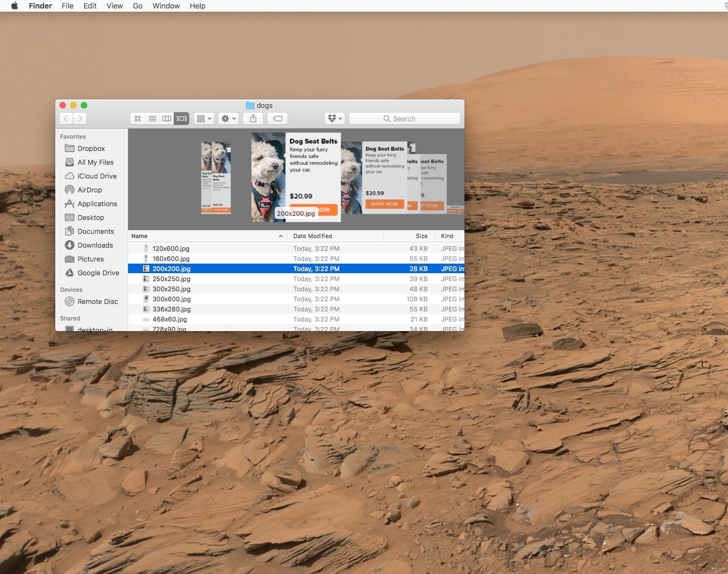Open the Dropbox toolbar dropdown
The image size is (728, 574).
point(335,119)
